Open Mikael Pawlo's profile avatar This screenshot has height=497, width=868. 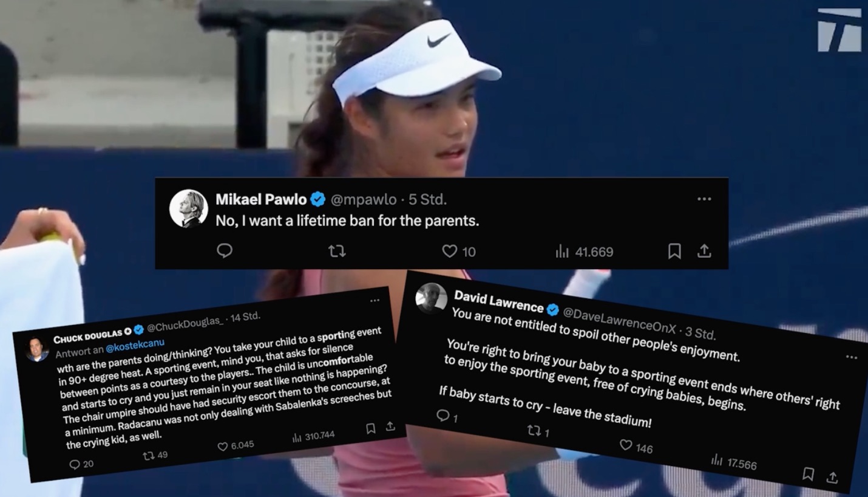188,208
